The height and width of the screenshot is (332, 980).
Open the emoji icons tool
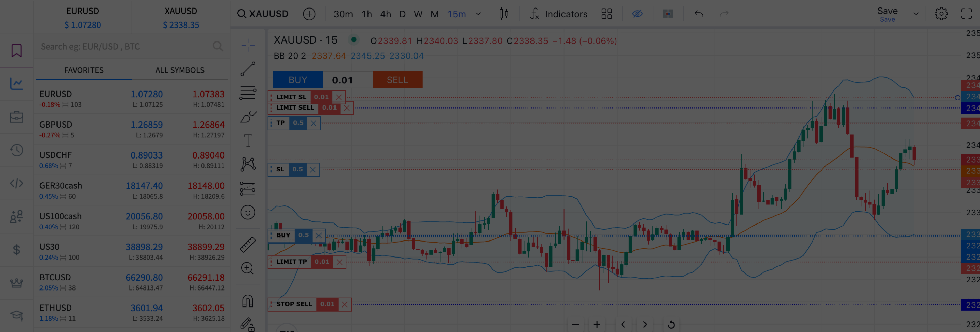pos(248,212)
